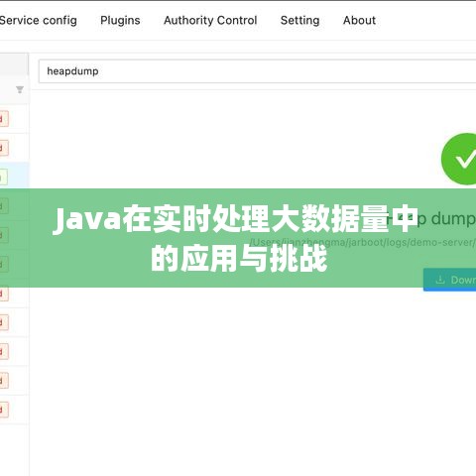476x476 pixels.
Task: Go to the Setting menu item
Action: [299, 21]
